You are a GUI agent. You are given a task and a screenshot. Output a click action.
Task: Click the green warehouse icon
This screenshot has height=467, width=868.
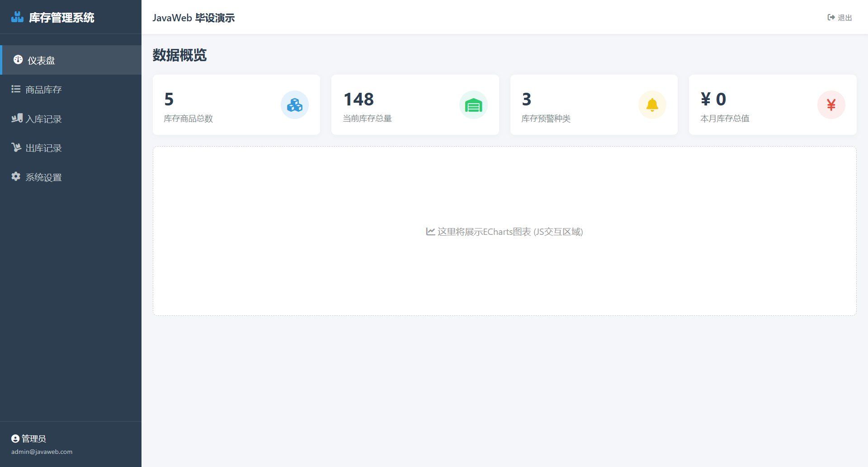point(473,105)
